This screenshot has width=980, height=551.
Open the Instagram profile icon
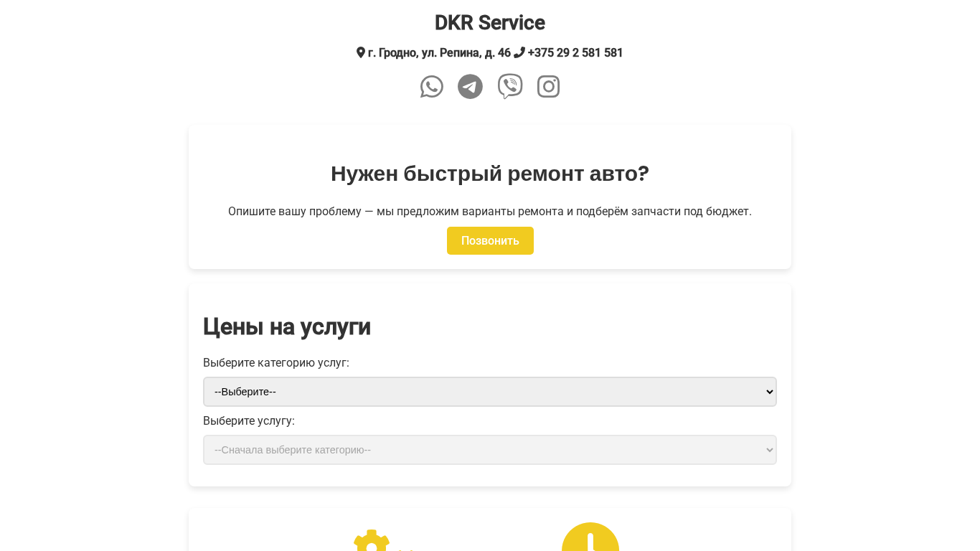click(548, 87)
